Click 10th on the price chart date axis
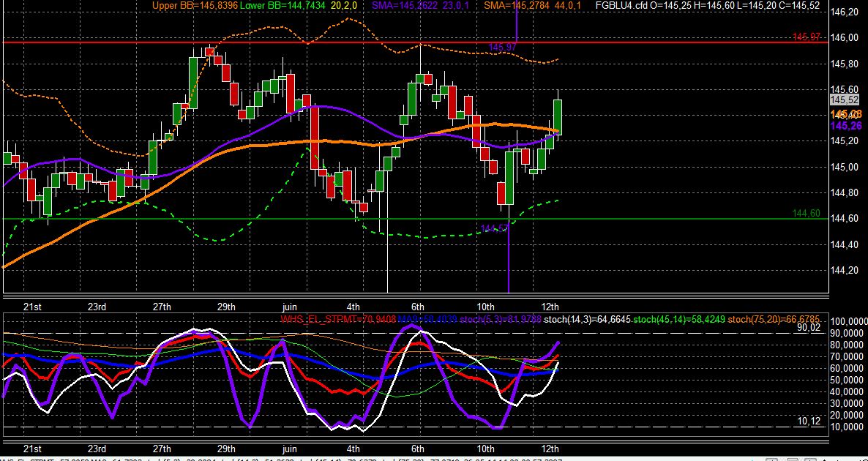868x461 pixels. pos(485,307)
